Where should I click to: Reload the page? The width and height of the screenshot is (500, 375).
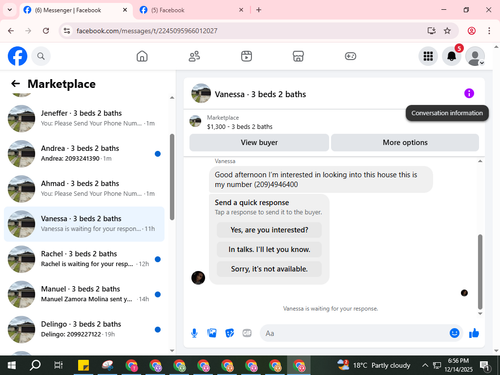tap(46, 31)
